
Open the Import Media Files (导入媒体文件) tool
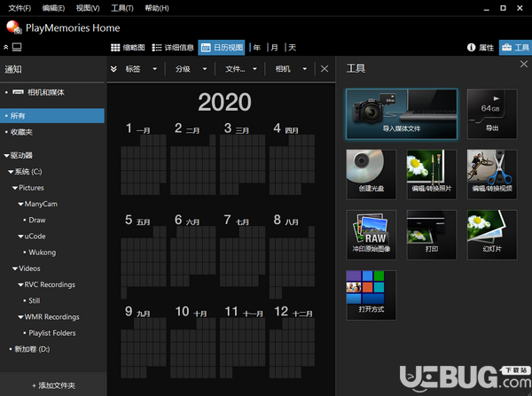pos(402,114)
